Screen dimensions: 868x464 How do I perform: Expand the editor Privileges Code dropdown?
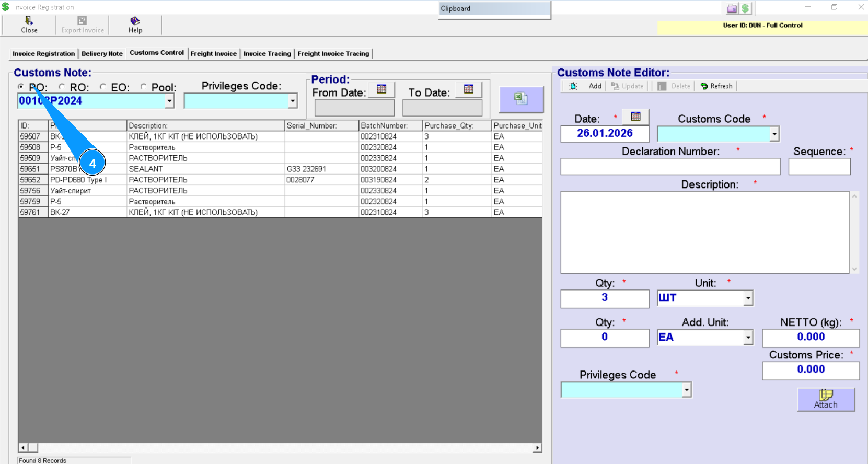[687, 390]
